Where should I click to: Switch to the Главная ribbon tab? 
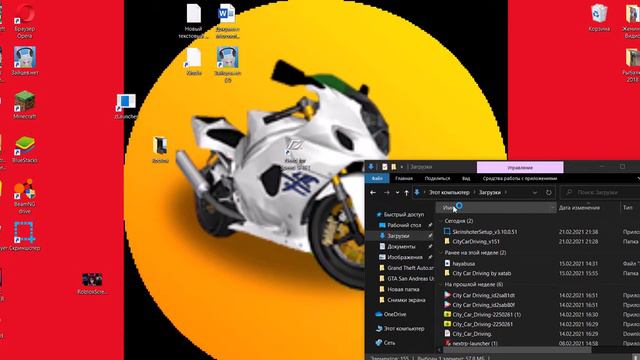pos(404,178)
